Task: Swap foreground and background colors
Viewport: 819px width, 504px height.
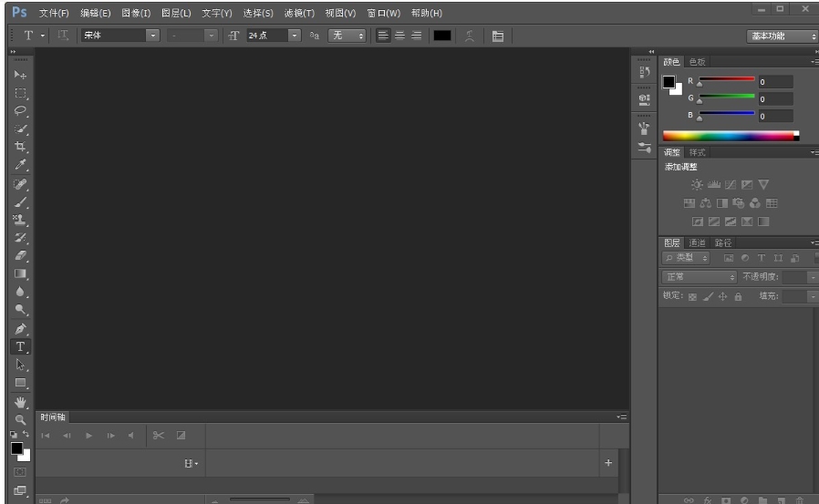Action: pos(26,435)
